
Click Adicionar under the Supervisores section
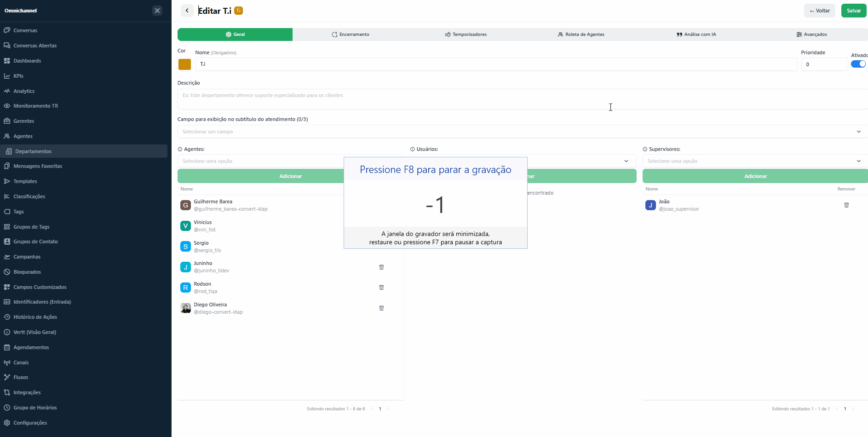point(755,176)
